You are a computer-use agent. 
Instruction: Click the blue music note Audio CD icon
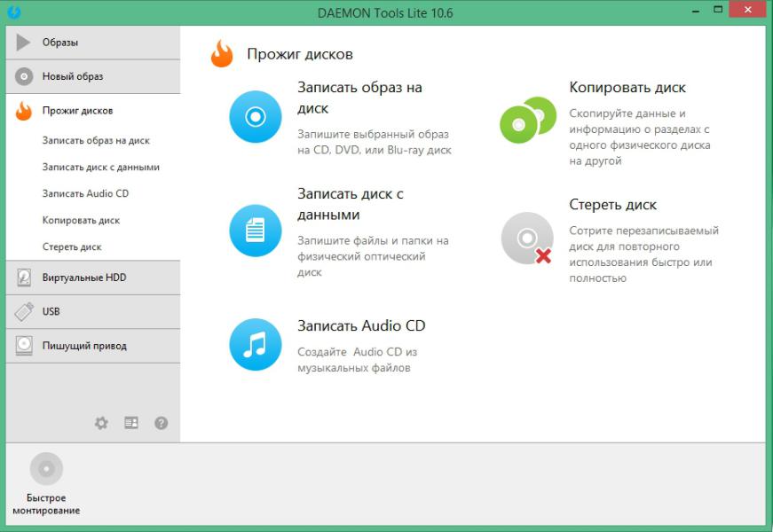click(255, 344)
